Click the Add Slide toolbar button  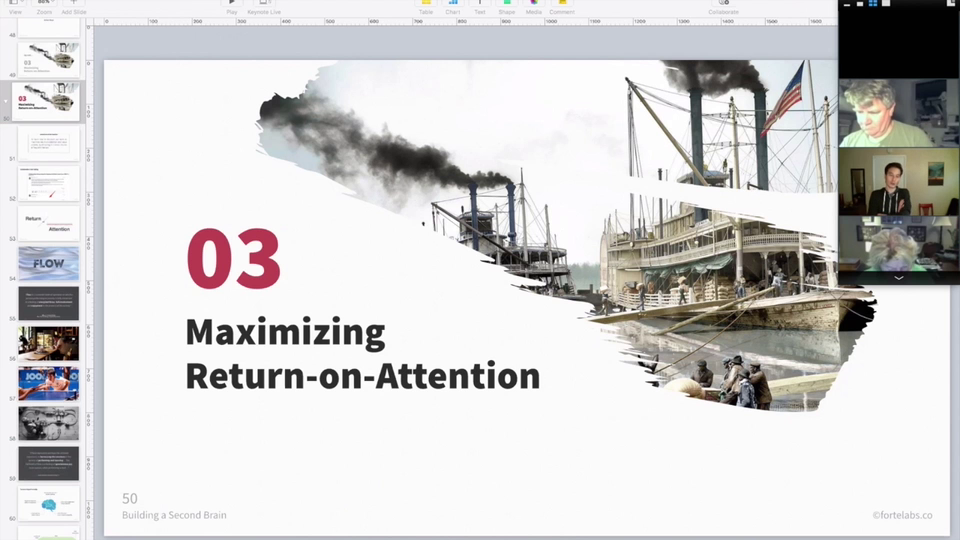(73, 6)
